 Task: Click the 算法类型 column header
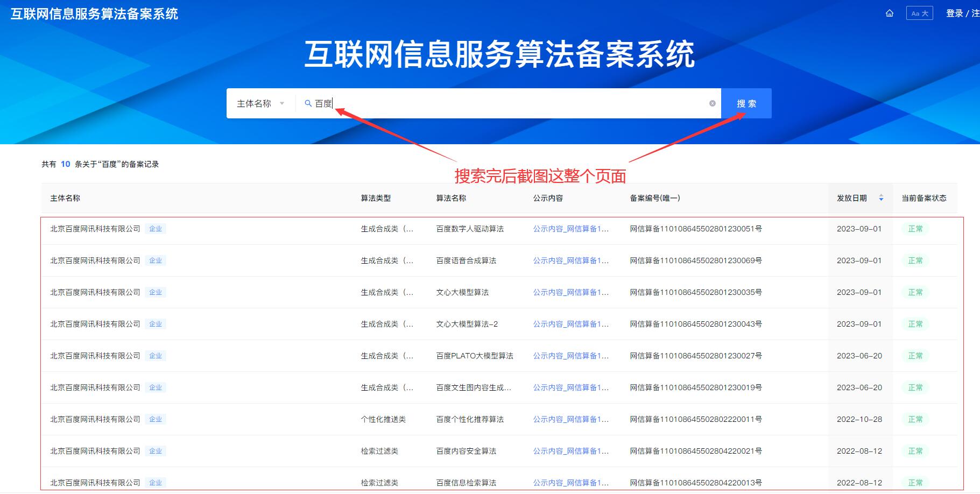376,198
